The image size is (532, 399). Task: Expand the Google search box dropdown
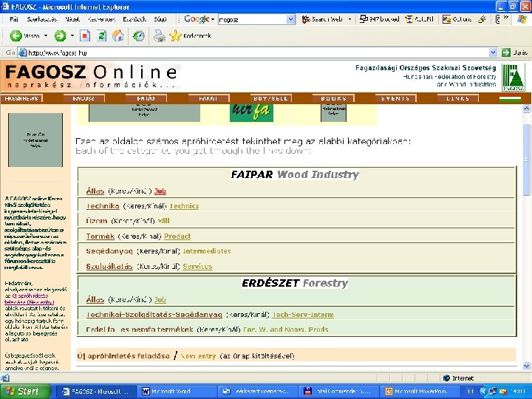[x=290, y=19]
